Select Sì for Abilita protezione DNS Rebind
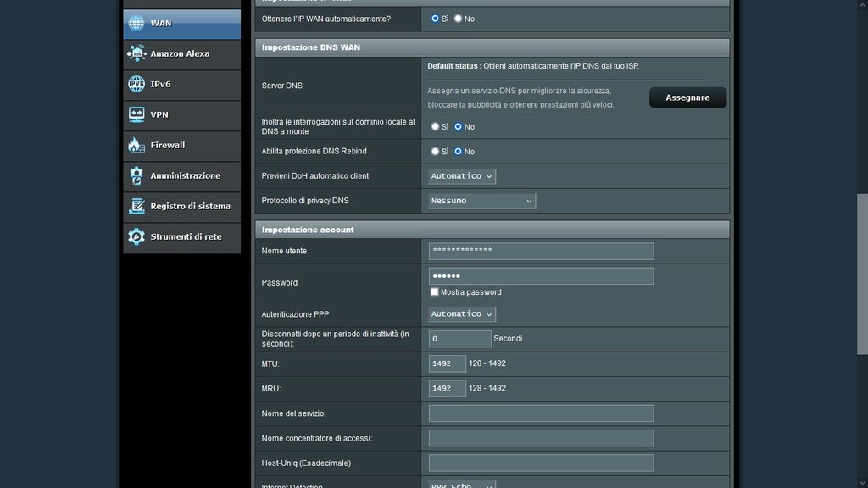The height and width of the screenshot is (488, 868). pos(436,152)
